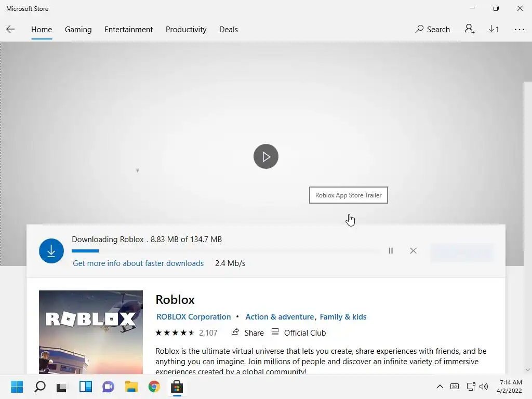Open the Home tab
Viewport: 532px width, 399px height.
(x=42, y=30)
